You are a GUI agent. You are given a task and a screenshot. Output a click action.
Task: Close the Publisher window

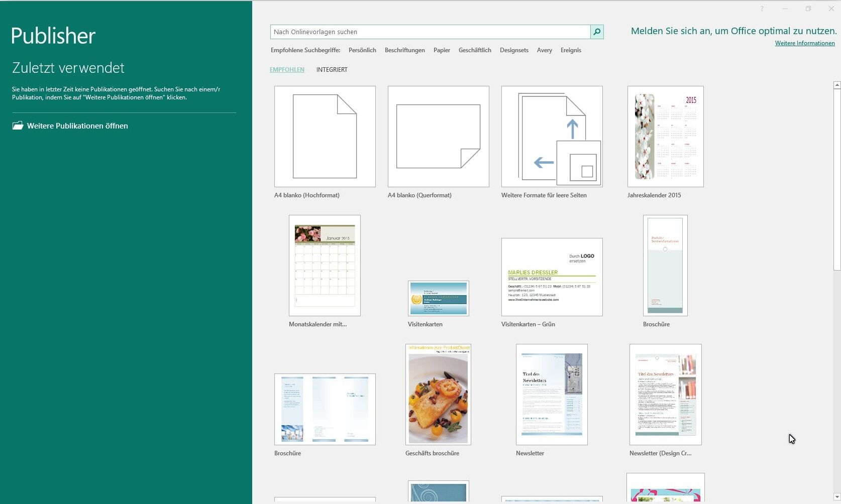tap(831, 9)
